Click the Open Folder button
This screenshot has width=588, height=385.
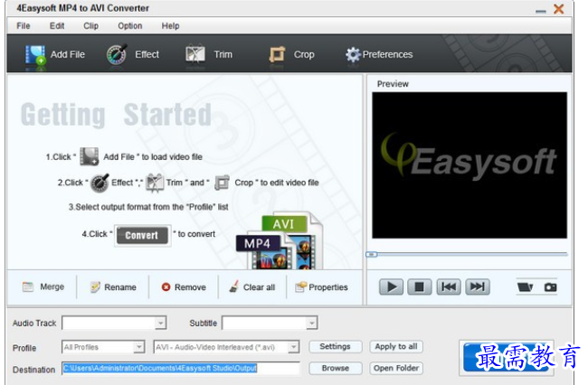[x=396, y=368]
